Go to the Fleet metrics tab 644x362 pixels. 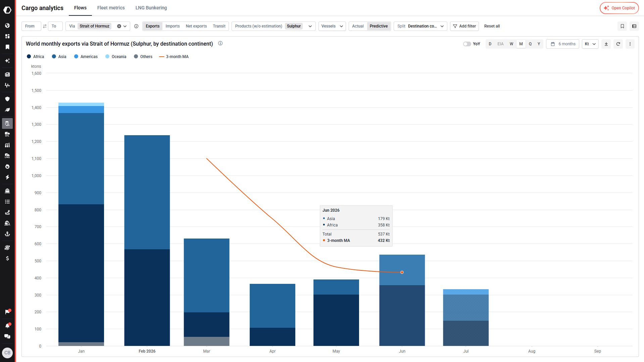[111, 8]
